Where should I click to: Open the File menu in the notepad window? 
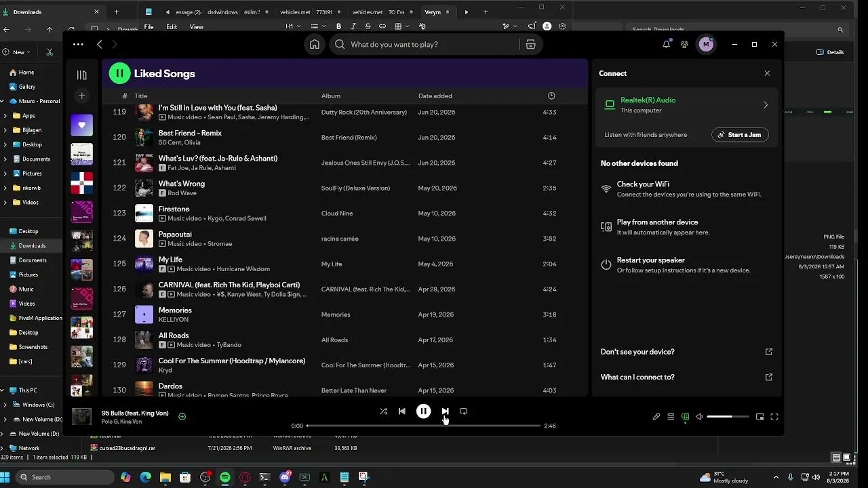pyautogui.click(x=149, y=27)
